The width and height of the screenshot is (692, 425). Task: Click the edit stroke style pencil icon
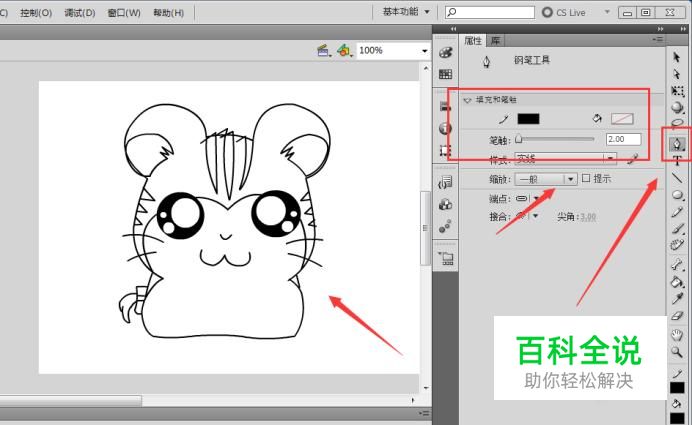click(633, 159)
